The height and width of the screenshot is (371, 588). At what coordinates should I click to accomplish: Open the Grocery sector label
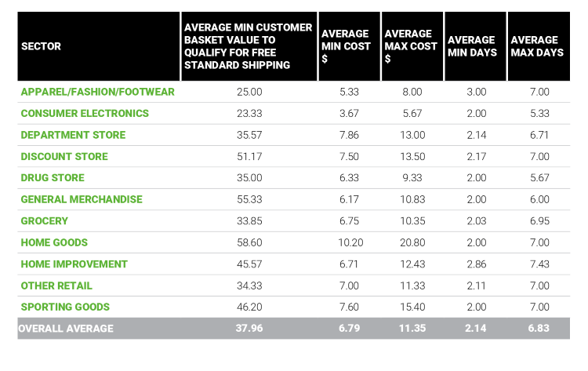(x=45, y=221)
